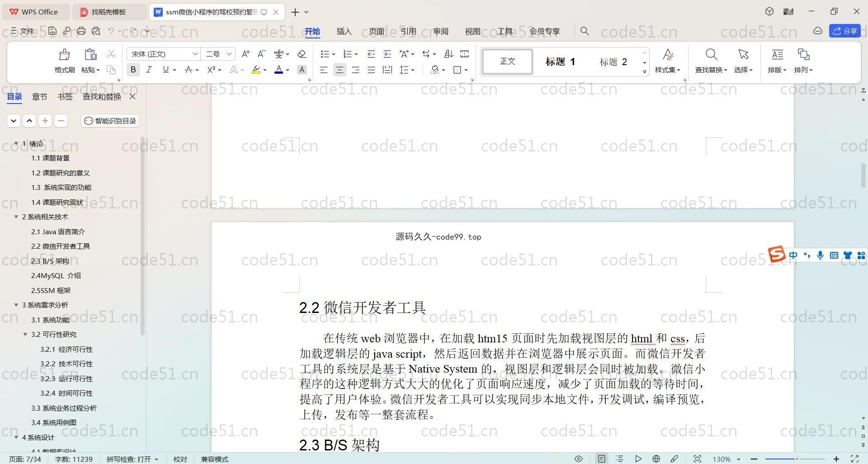Viewport: 868px width, 464px height.
Task: Click the Distributed alignment icon
Action: pyautogui.click(x=387, y=70)
